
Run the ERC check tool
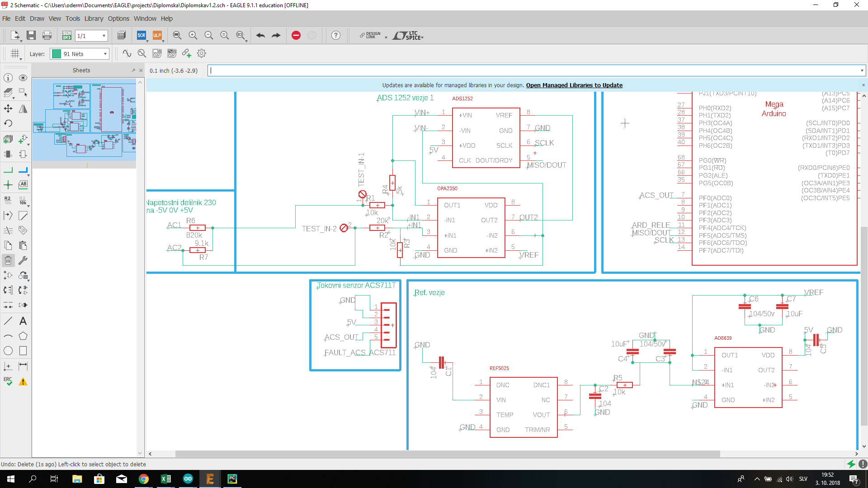point(8,381)
